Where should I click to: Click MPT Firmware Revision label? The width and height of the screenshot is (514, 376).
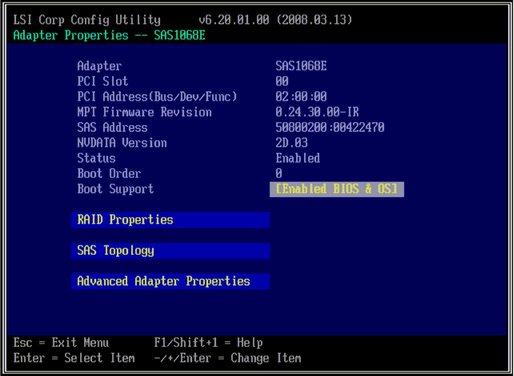144,112
